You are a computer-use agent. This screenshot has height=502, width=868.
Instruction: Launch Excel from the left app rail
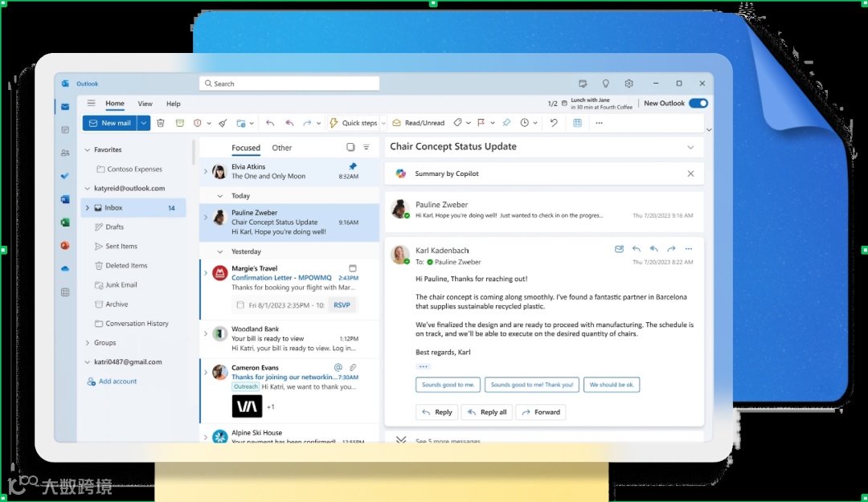[65, 222]
